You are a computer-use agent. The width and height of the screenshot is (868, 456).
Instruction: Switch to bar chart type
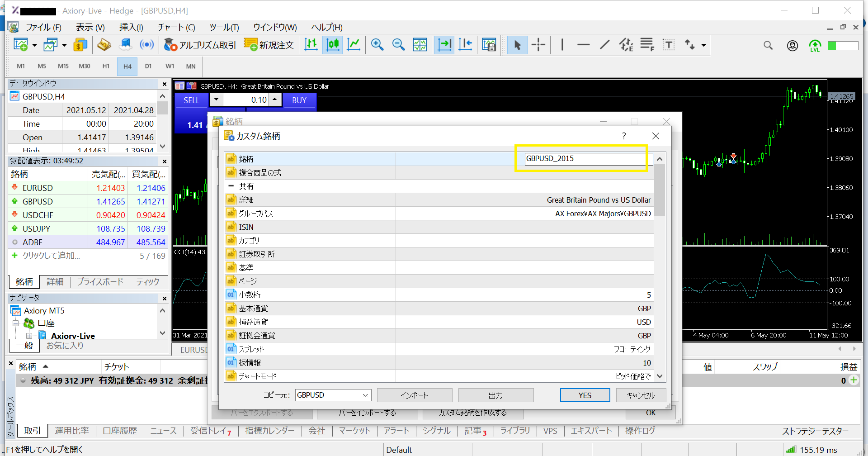[311, 45]
